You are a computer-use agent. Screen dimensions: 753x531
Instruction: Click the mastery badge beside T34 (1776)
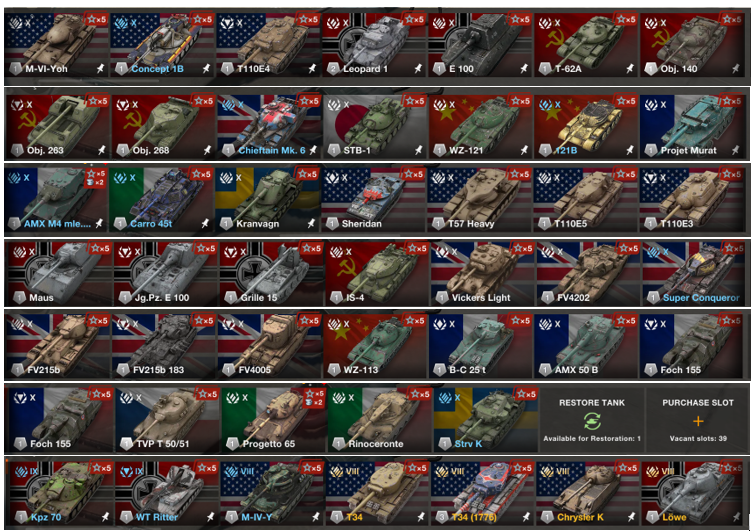coord(442,518)
